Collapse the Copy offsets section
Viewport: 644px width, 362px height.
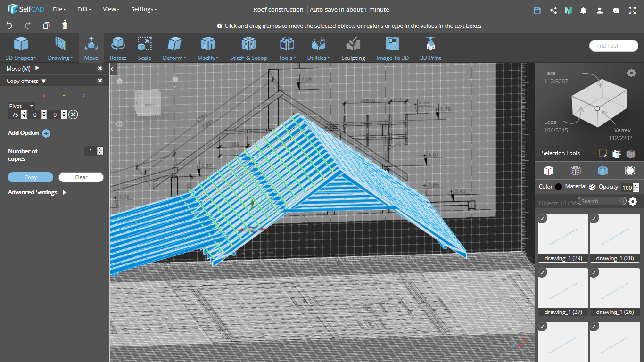click(x=44, y=81)
